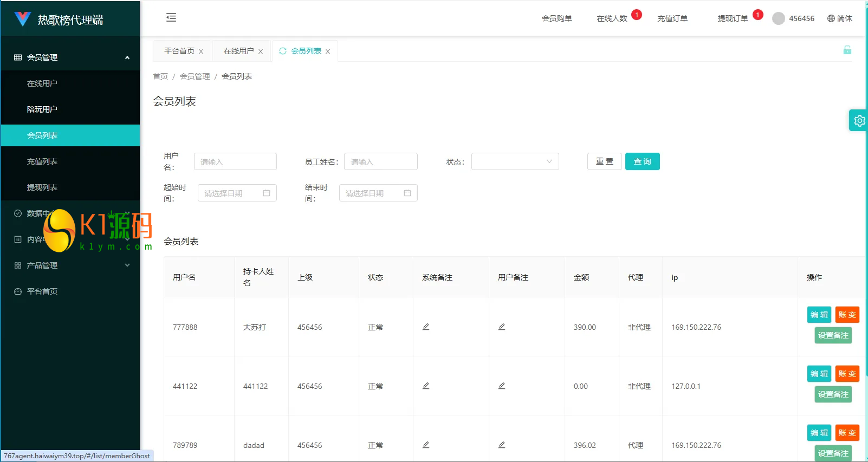Edit user remark pencil for user 777888
The width and height of the screenshot is (868, 462).
pos(502,327)
